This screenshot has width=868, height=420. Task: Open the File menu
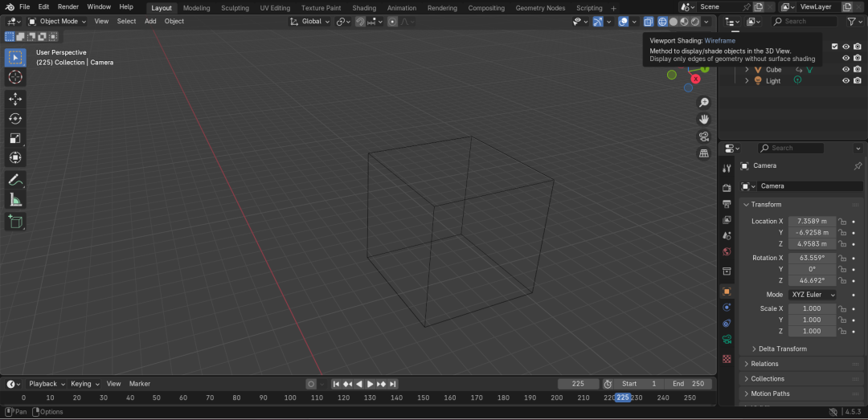coord(24,7)
